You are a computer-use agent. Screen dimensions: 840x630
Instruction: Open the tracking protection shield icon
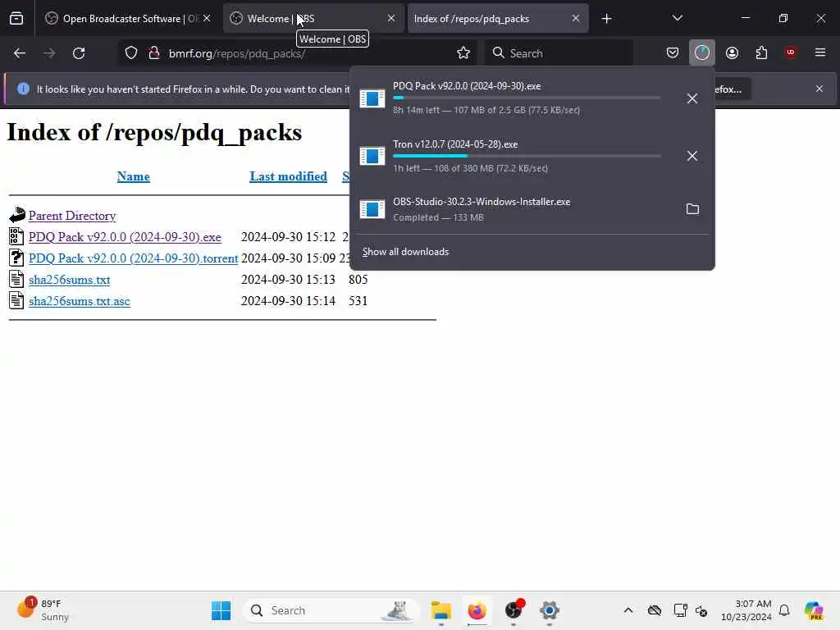131,53
